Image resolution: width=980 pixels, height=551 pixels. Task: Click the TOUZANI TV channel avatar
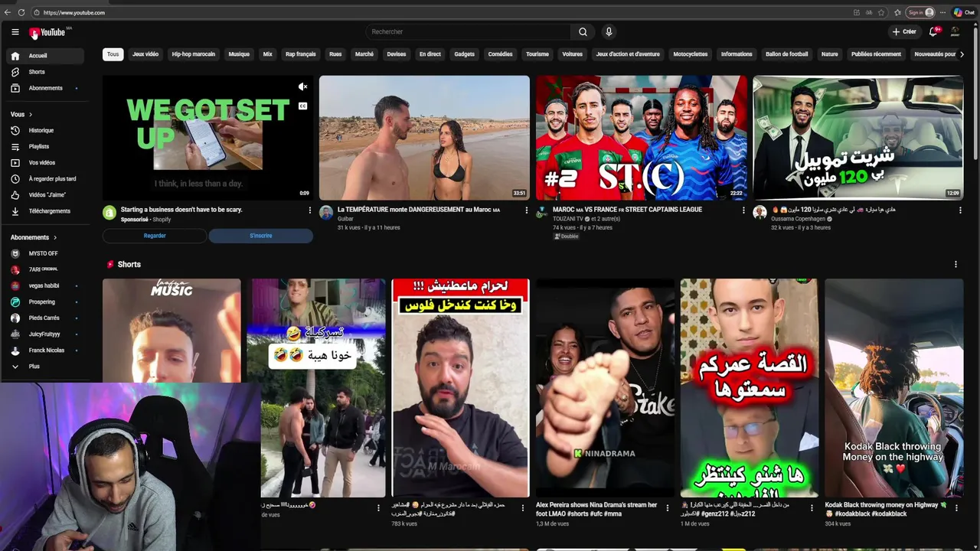(x=542, y=213)
